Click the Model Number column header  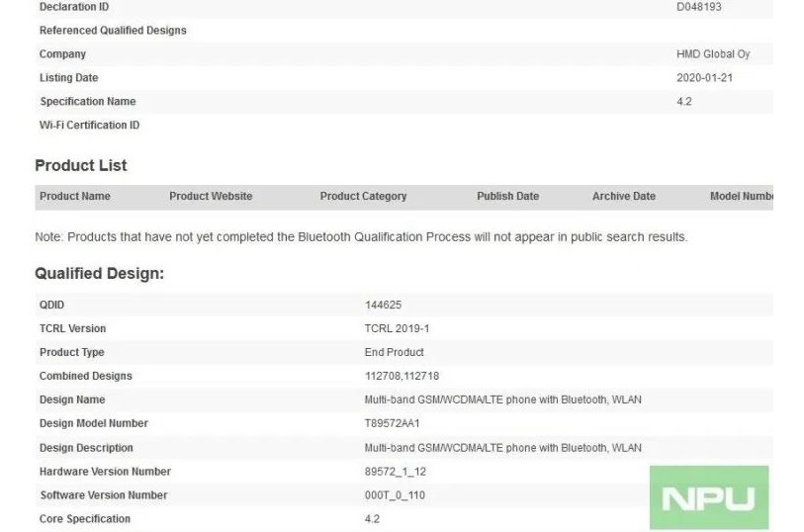tap(742, 197)
